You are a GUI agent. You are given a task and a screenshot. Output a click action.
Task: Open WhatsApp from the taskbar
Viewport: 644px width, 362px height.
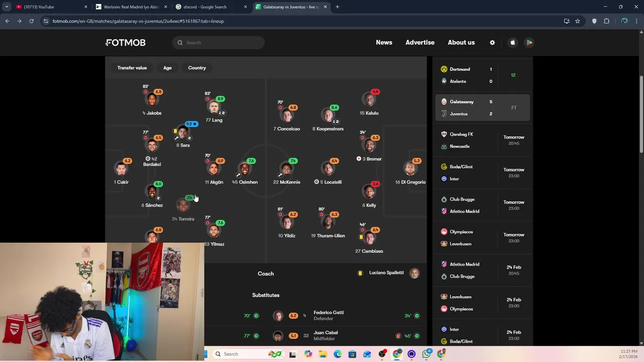pos(427,354)
